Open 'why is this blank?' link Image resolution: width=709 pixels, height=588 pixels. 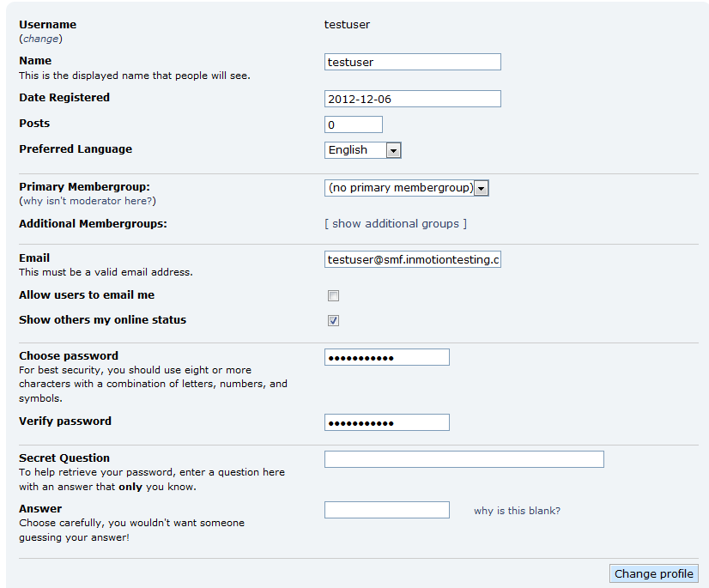coord(517,511)
